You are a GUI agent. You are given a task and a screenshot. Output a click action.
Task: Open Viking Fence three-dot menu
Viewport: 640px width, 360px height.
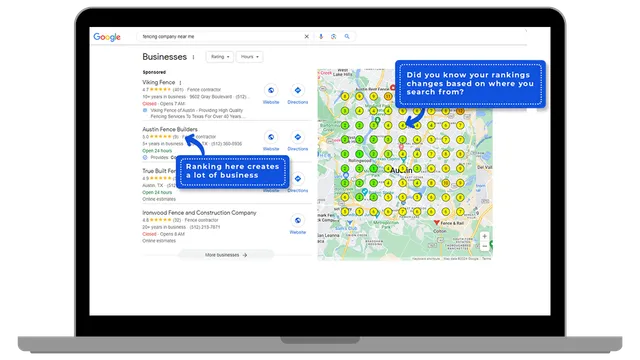tap(180, 82)
